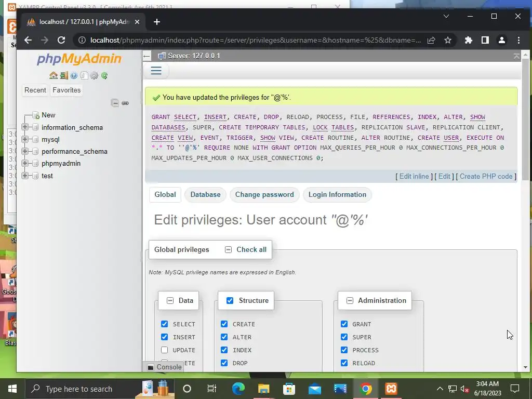Open MySQL documentation icon in sidebar
The height and width of the screenshot is (399, 532).
pyautogui.click(x=84, y=75)
